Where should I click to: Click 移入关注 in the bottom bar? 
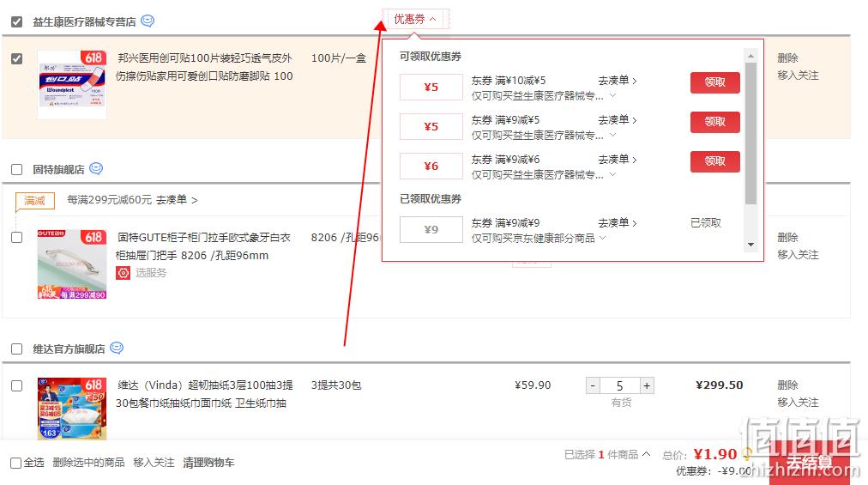[x=154, y=463]
